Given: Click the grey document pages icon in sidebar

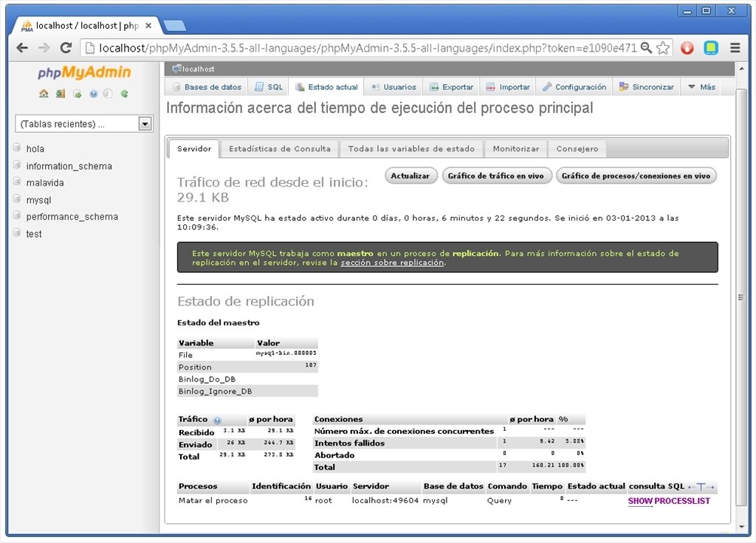Looking at the screenshot, I should (108, 94).
